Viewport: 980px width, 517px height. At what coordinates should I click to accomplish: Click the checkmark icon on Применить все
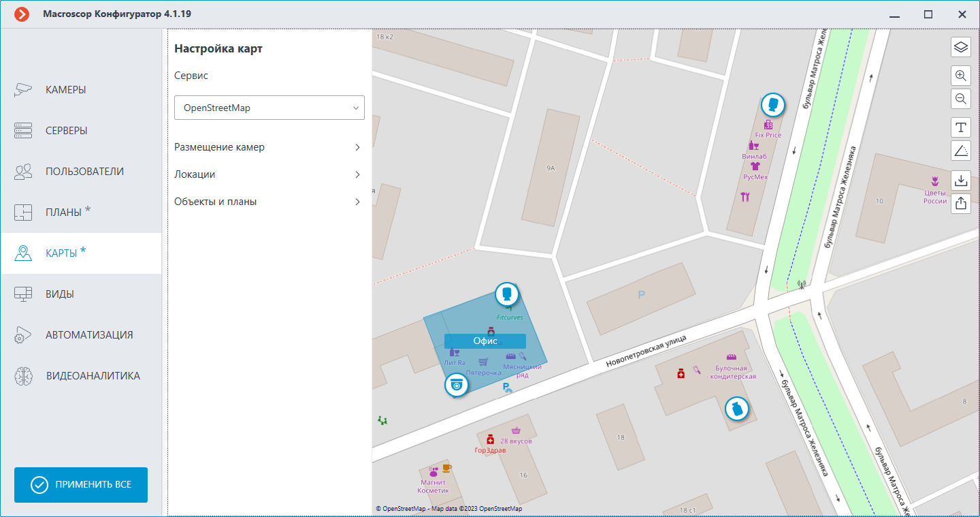pyautogui.click(x=39, y=485)
